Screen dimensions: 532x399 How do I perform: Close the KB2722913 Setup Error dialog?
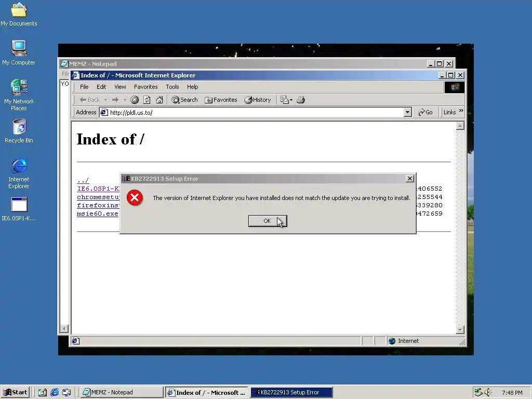pos(409,179)
